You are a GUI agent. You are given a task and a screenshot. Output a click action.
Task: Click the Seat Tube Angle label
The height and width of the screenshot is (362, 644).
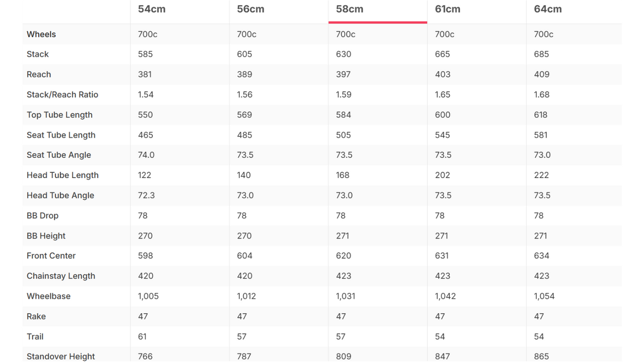59,155
